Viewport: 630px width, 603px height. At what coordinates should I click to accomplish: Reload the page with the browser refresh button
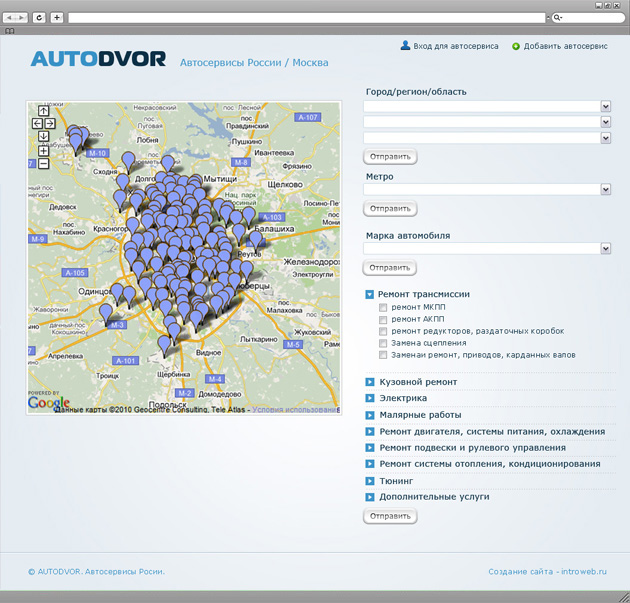click(39, 18)
